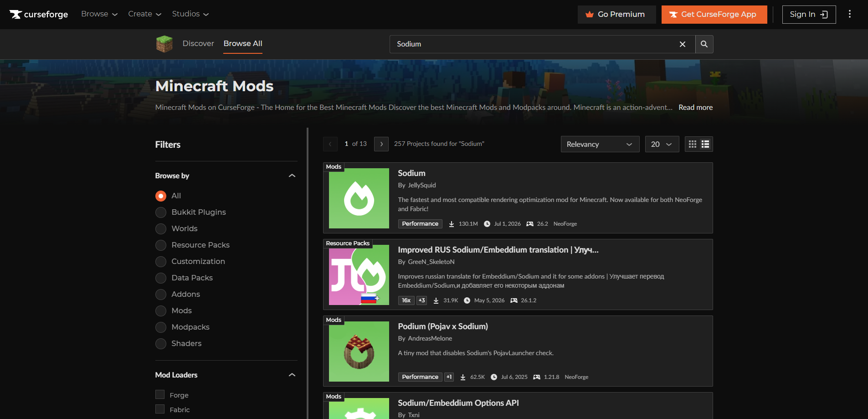Open the Sodium mod title link
Screen dimensions: 868x419
411,173
